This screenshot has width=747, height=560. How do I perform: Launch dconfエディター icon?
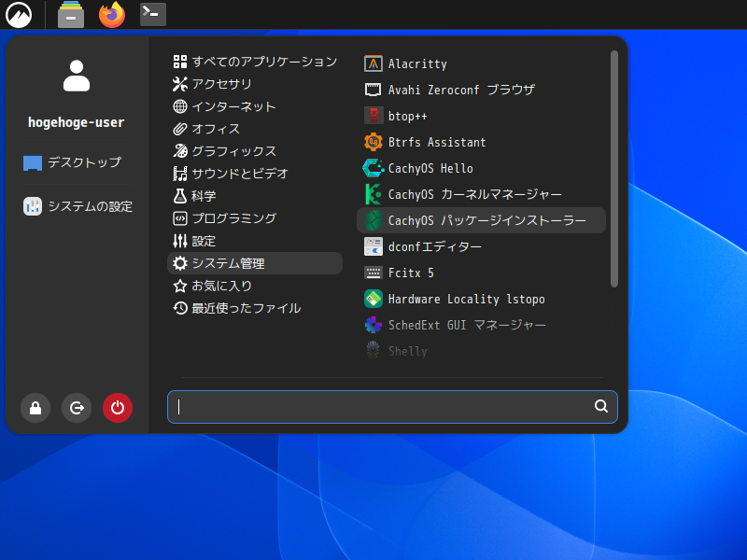tap(373, 246)
